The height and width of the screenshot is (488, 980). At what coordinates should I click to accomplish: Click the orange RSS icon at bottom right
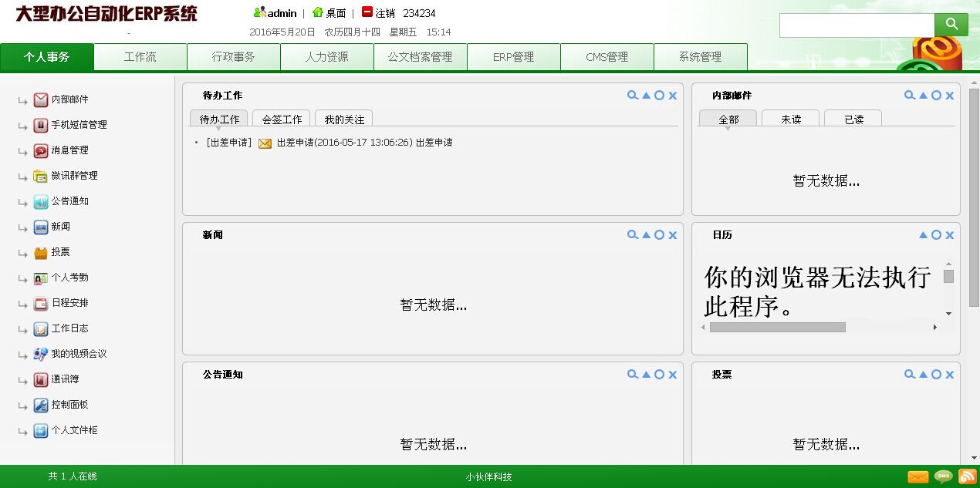tap(968, 476)
